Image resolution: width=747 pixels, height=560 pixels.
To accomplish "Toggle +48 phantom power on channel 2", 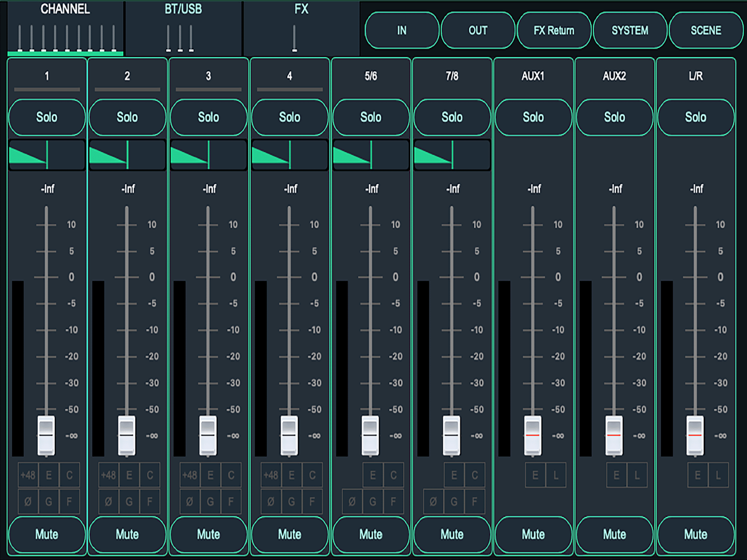I will point(109,475).
